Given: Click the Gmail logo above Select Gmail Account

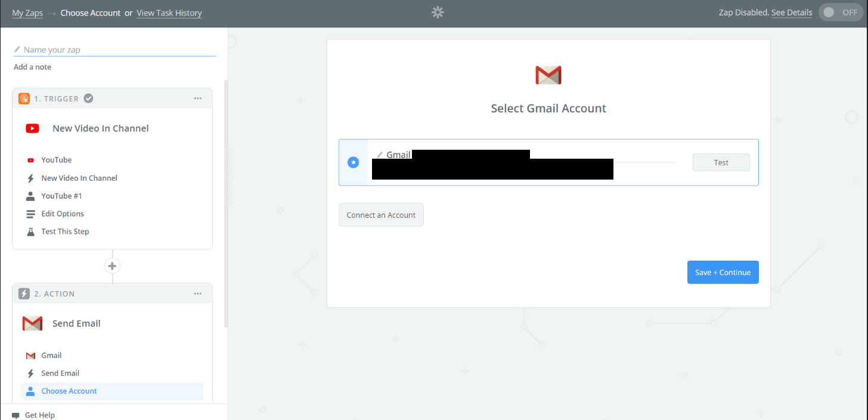Looking at the screenshot, I should [x=548, y=75].
